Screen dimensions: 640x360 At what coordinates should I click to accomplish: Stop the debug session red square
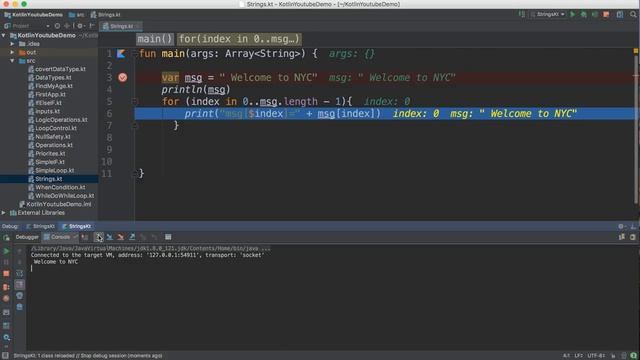coord(6,273)
